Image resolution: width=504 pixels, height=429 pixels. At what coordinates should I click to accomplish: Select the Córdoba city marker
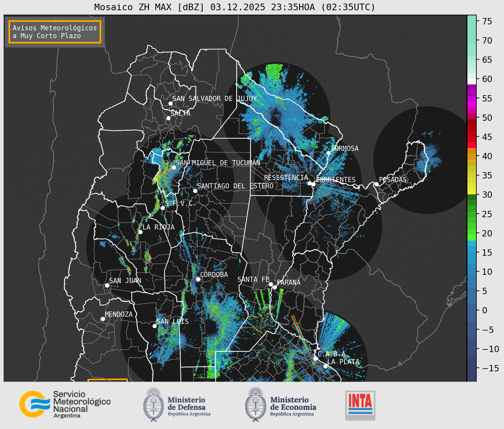198,279
